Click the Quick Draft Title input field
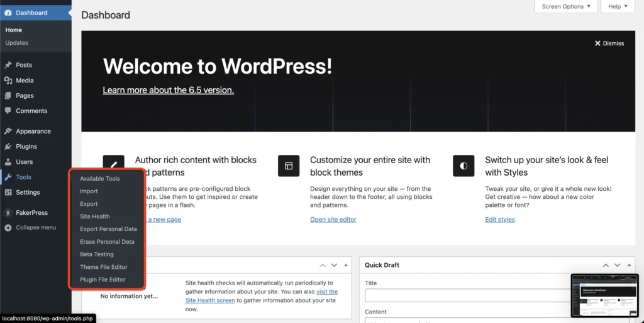Image resolution: width=644 pixels, height=323 pixels. (x=465, y=295)
